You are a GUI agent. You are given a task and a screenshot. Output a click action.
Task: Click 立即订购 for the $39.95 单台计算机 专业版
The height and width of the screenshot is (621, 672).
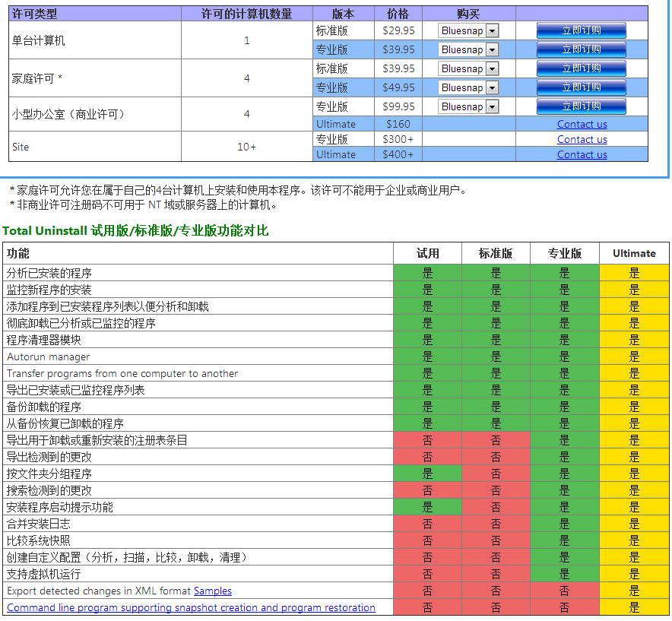582,49
